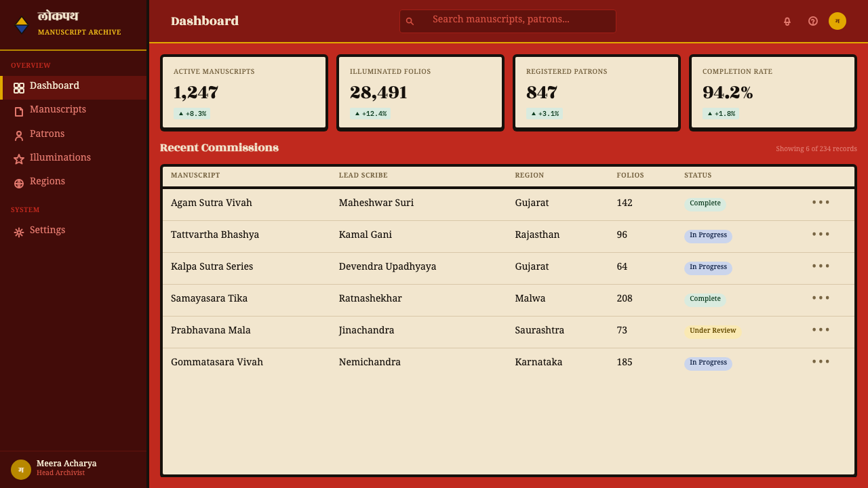868x488 pixels.
Task: Click the Settings gear icon
Action: 19,232
